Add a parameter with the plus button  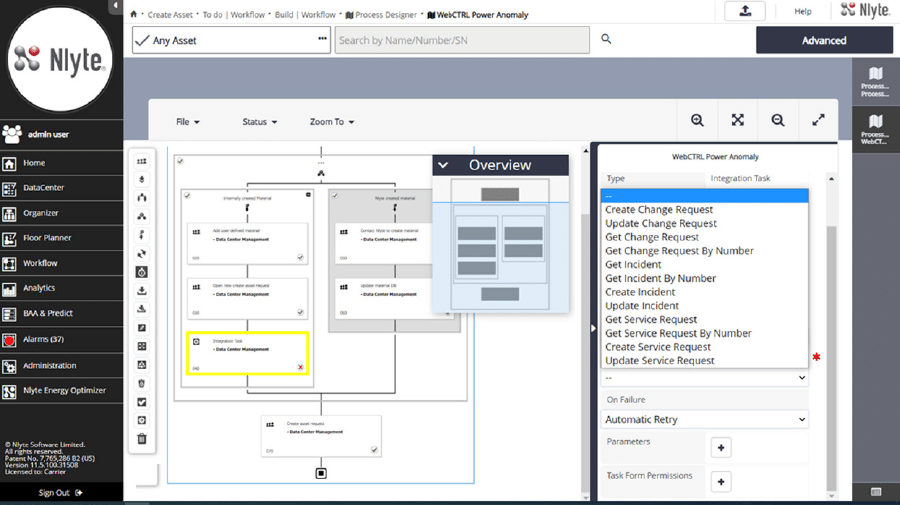[720, 447]
